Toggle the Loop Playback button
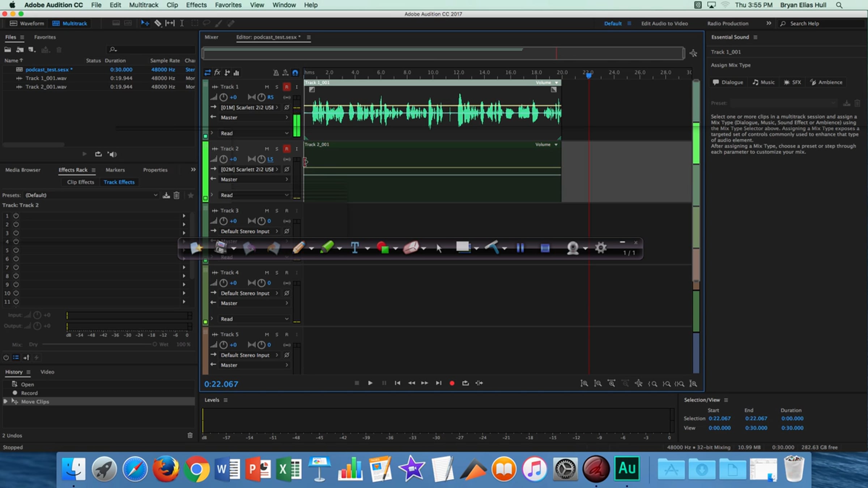Screen dimensions: 868x488 coord(465,383)
